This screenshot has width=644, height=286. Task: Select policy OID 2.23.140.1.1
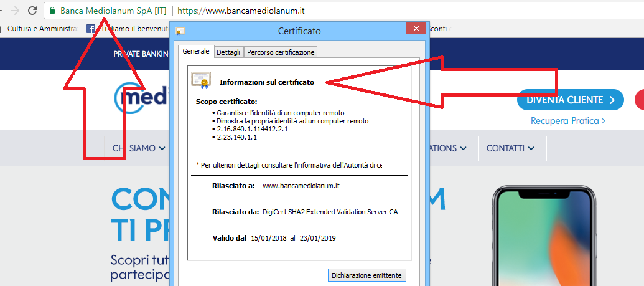tap(237, 138)
